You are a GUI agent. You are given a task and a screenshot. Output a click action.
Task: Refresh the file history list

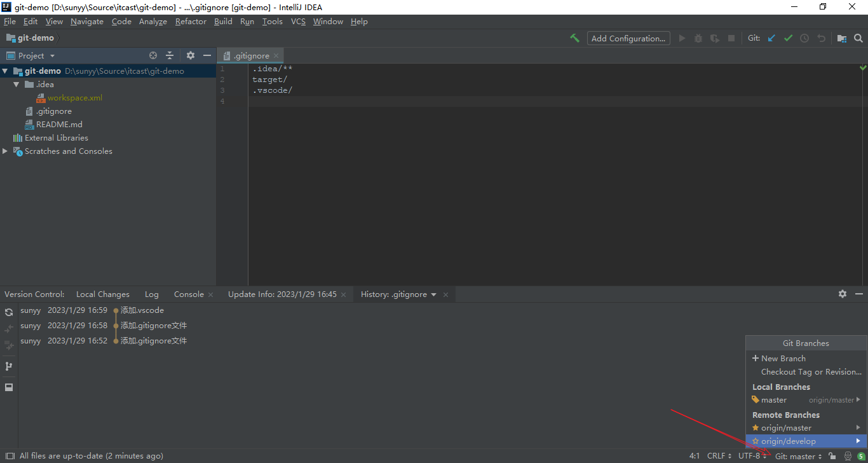(9, 312)
